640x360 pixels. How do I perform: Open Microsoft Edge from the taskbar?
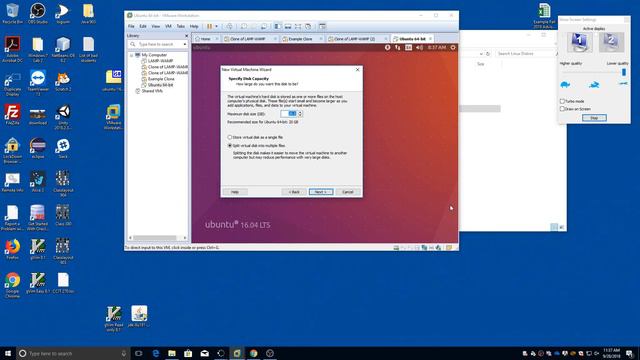coord(156,353)
